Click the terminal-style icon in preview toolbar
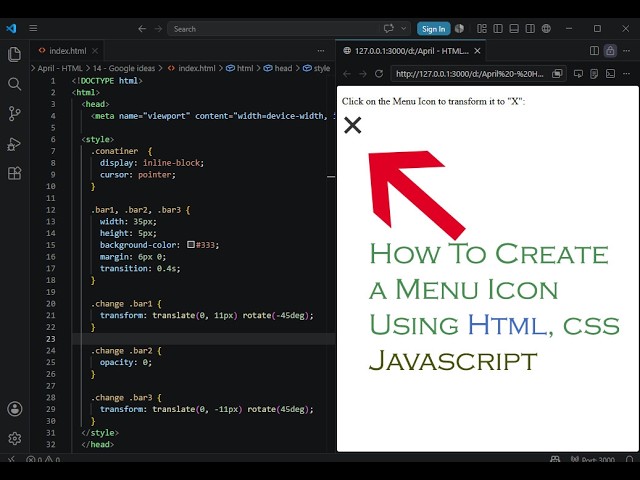Screen dimensions: 640x480 pos(610,74)
